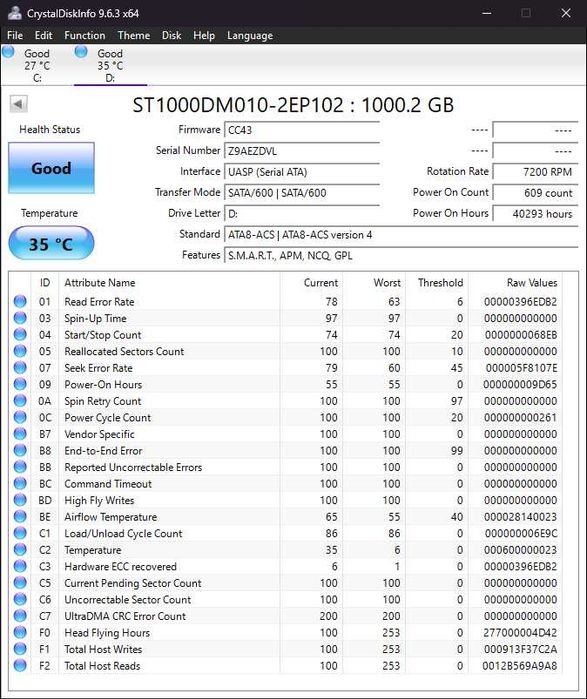587x699 pixels.
Task: Click the Power On Hours 40293 hours field
Action: click(535, 214)
